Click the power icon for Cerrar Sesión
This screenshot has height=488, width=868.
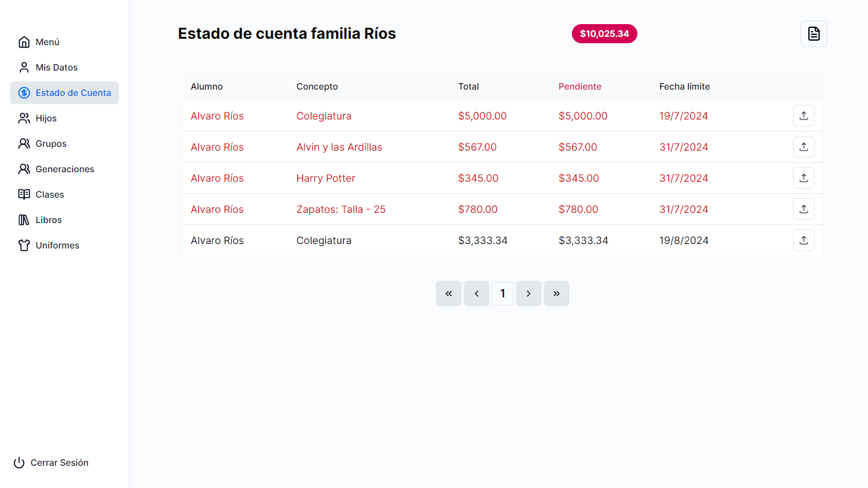coord(19,463)
